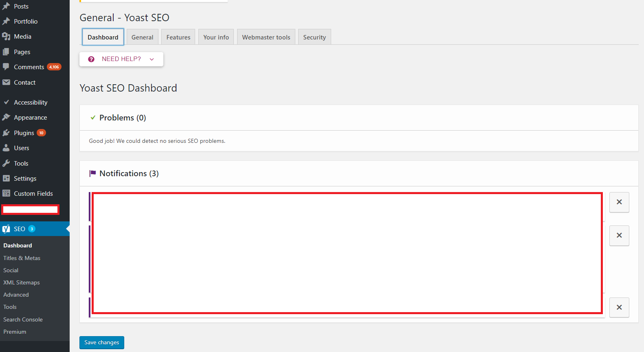Open the Advanced submenu link
The width and height of the screenshot is (644, 352).
[16, 295]
